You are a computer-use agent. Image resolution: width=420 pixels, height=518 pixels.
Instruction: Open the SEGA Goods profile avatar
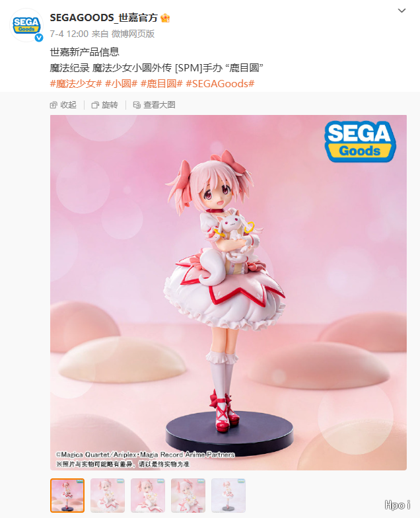coord(26,25)
